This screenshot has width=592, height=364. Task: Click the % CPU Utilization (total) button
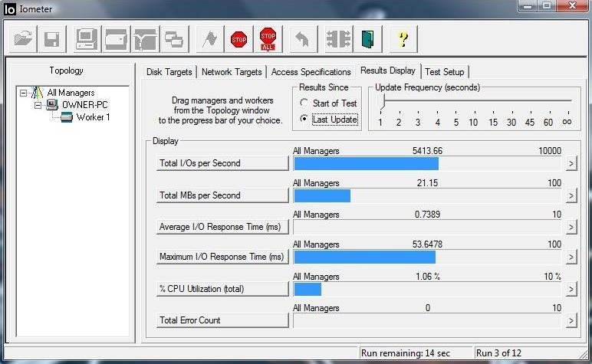(222, 289)
